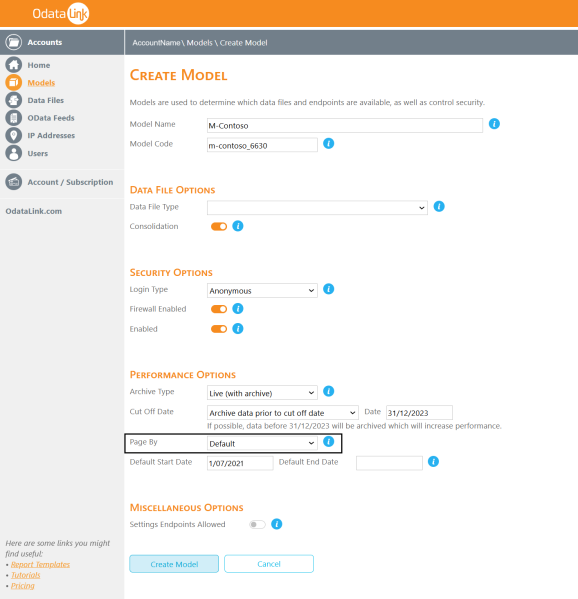
Task: Enable Settings Endpoints Allowed switch
Action: point(257,525)
